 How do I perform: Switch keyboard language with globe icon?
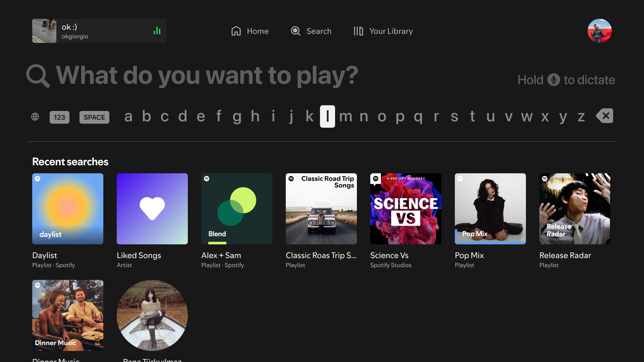pos(35,117)
